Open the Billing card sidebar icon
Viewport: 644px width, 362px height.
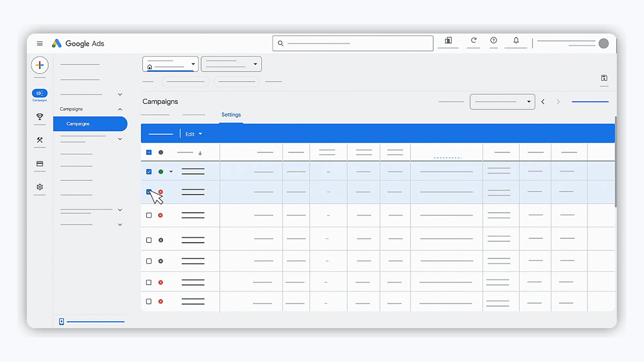click(40, 164)
